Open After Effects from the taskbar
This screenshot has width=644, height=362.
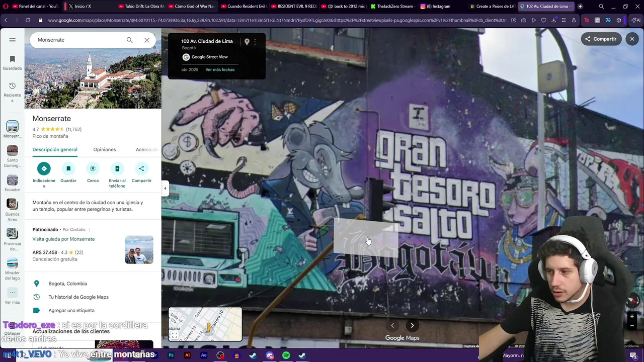[x=204, y=355]
